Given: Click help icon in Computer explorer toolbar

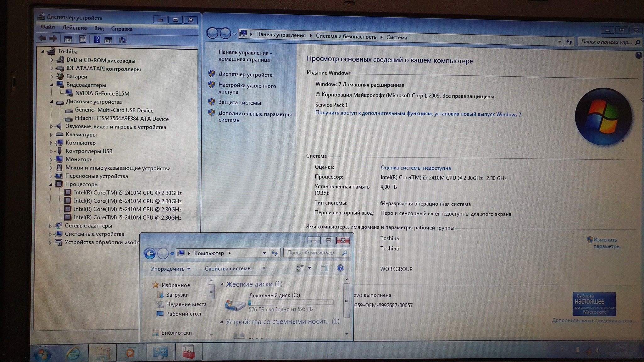Looking at the screenshot, I should (x=340, y=268).
